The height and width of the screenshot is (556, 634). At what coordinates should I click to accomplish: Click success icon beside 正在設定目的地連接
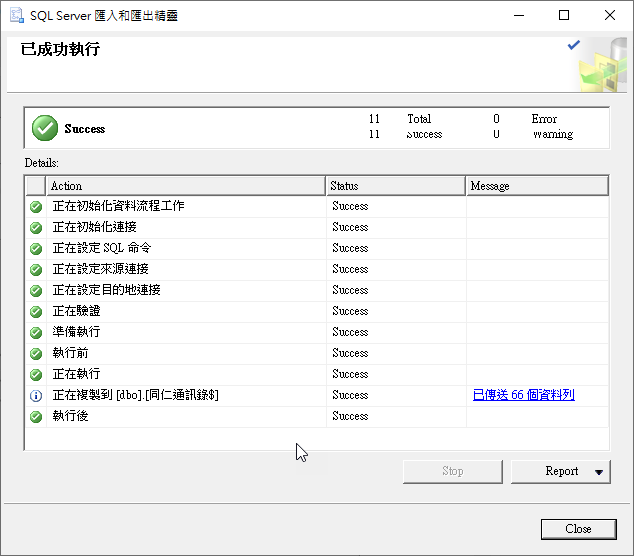tap(36, 291)
